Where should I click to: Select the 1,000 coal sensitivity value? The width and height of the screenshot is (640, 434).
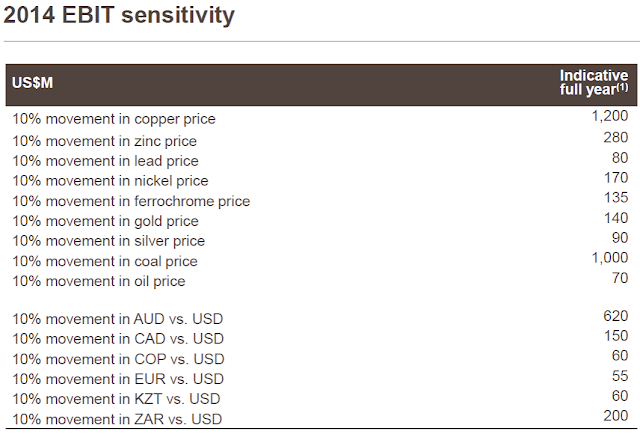click(x=609, y=257)
